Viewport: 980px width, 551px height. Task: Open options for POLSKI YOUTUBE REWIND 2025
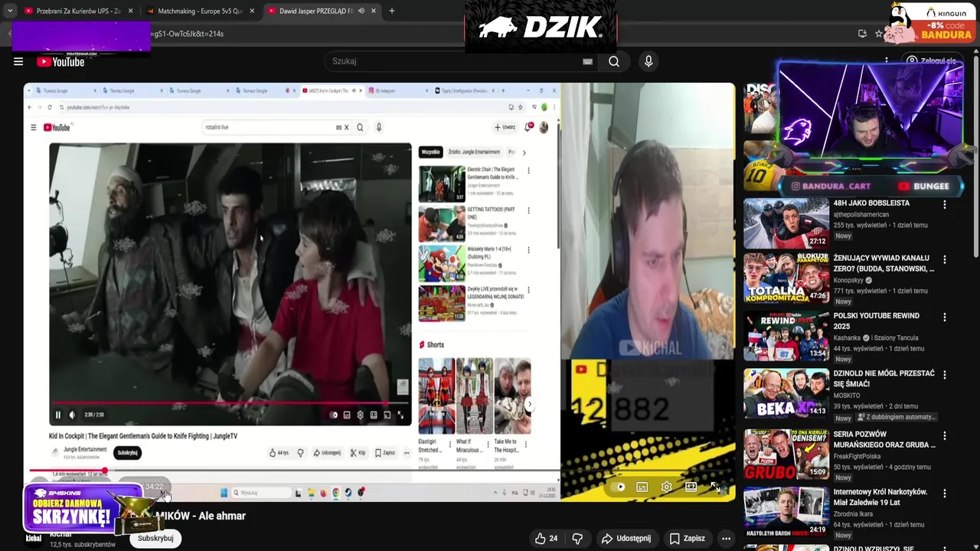(945, 317)
